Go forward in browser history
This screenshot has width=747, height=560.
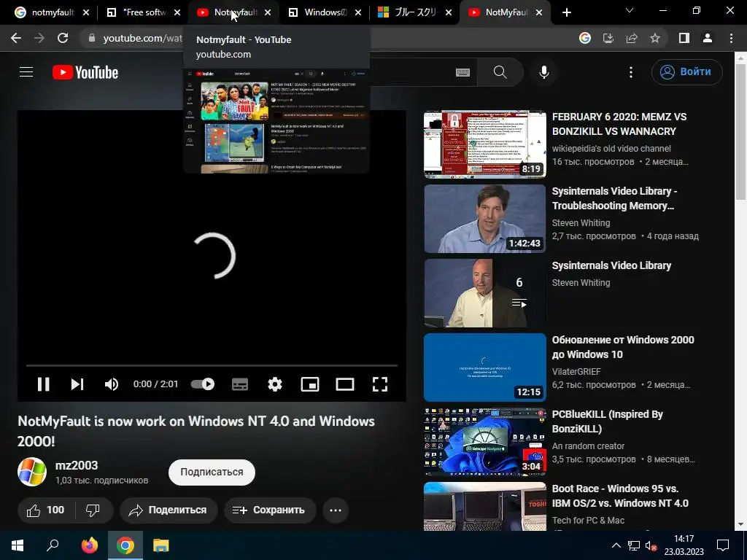coord(39,38)
